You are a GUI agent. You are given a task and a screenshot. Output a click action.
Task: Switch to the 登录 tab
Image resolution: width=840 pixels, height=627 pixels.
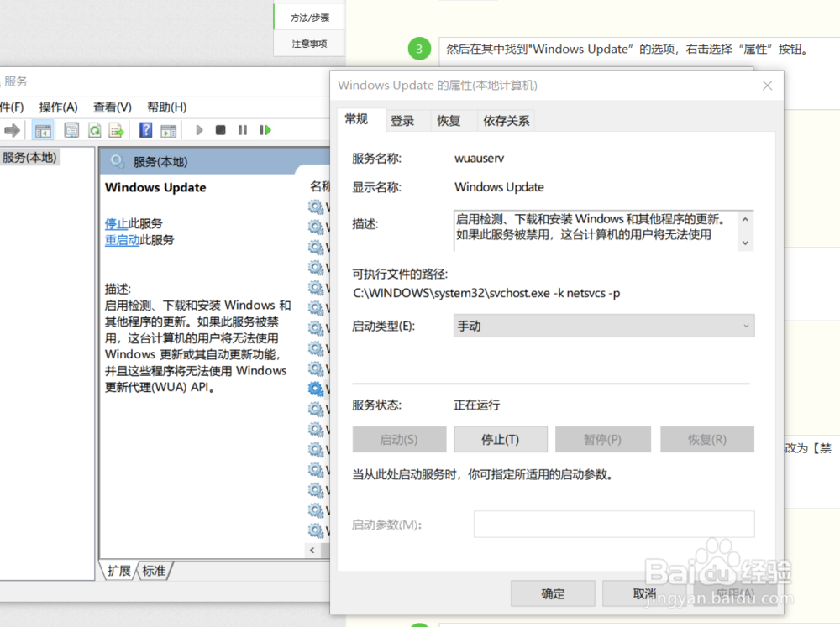coord(402,121)
